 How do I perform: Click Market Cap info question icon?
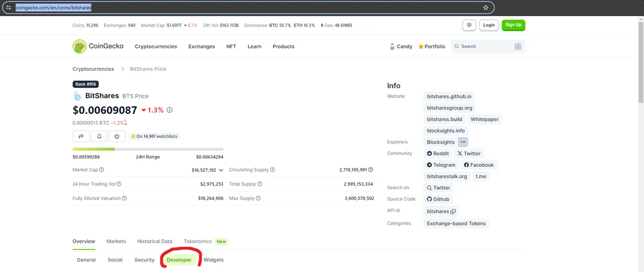pyautogui.click(x=102, y=170)
